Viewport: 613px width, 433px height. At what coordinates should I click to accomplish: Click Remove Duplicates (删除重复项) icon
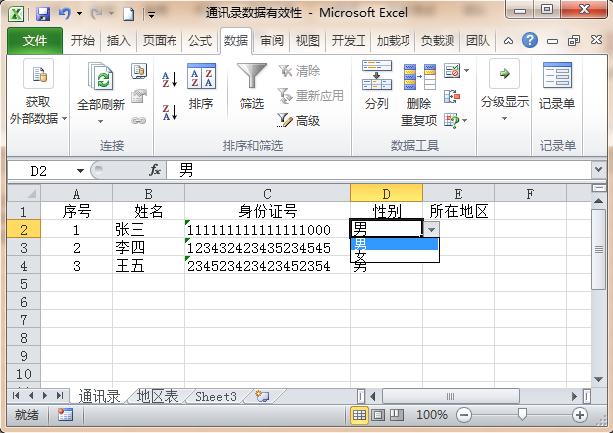tap(419, 85)
